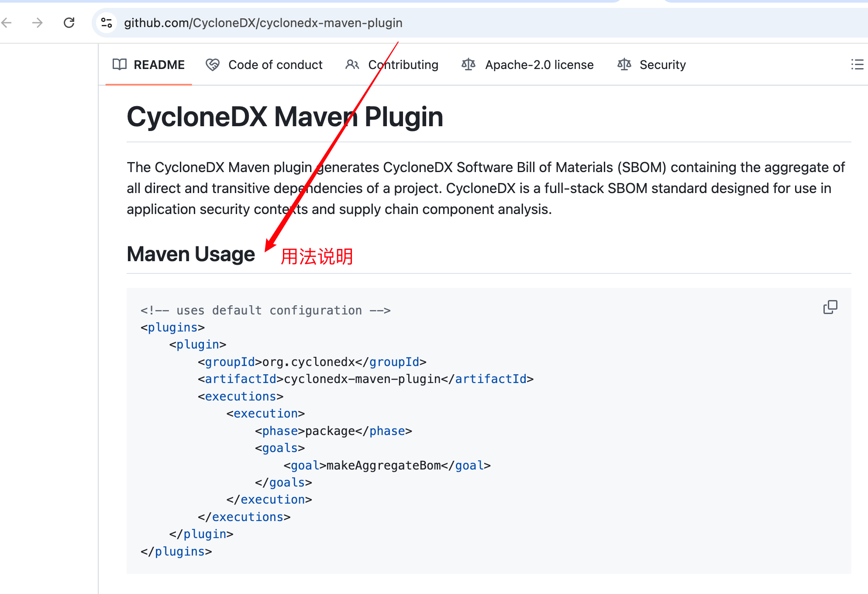Click the Apache license scale icon
868x594 pixels.
coord(468,65)
